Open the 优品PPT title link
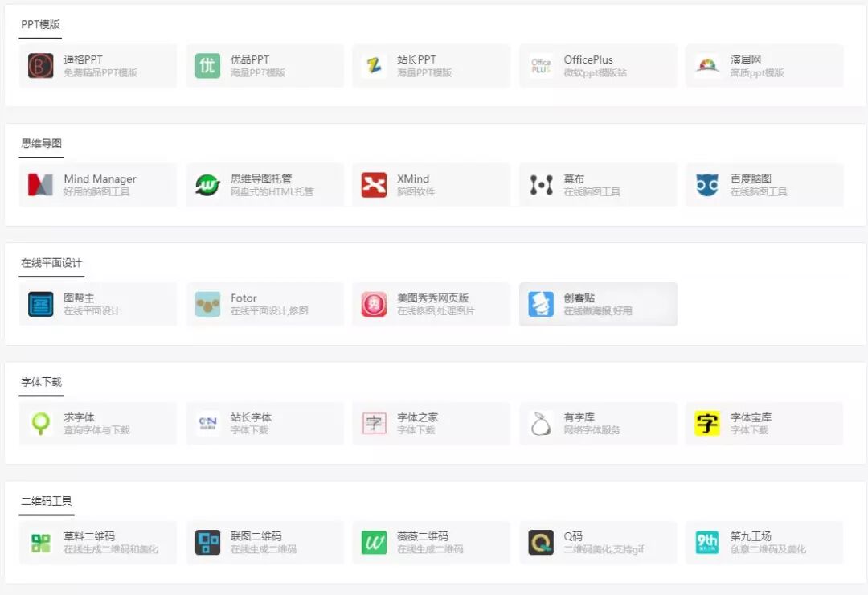868x595 pixels. click(250, 59)
